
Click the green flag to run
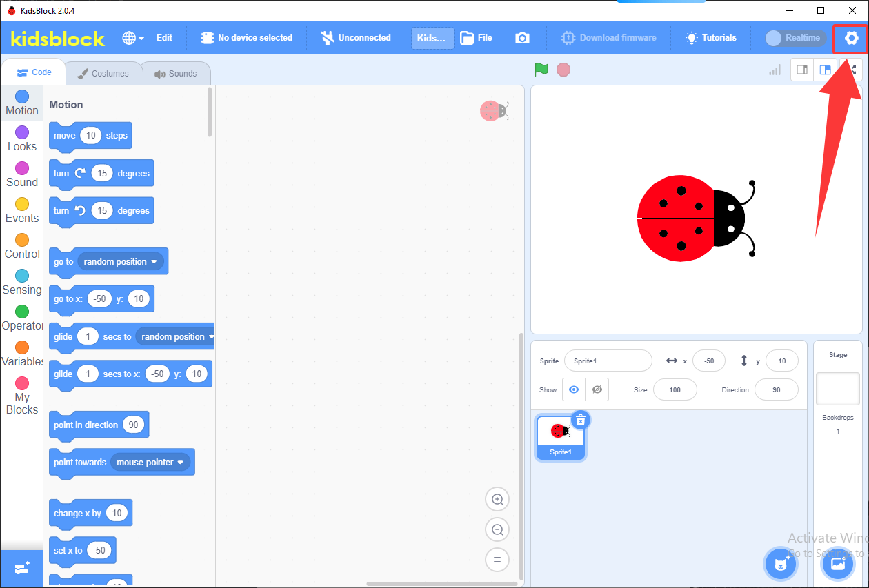(x=541, y=70)
